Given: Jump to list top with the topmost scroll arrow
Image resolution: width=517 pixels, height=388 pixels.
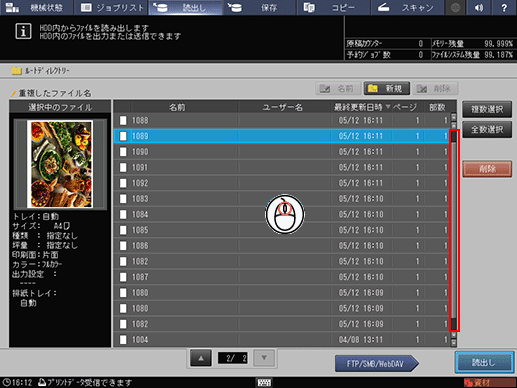Looking at the screenshot, I should (454, 117).
